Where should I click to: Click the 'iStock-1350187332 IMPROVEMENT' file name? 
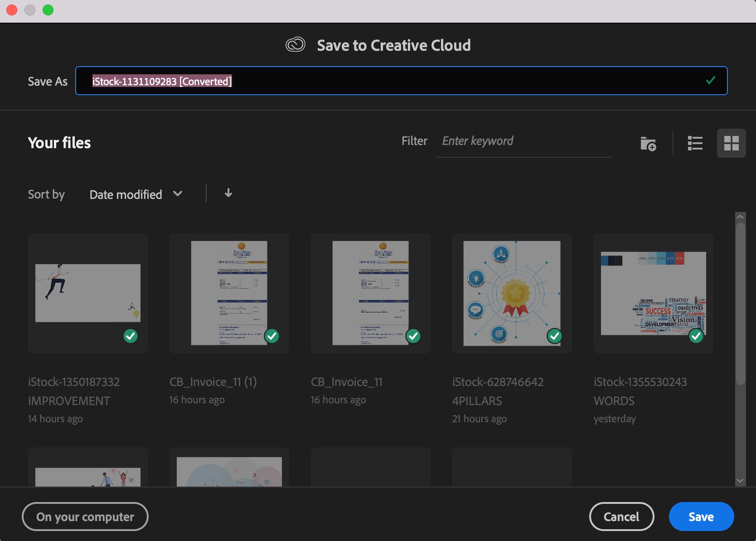74,391
